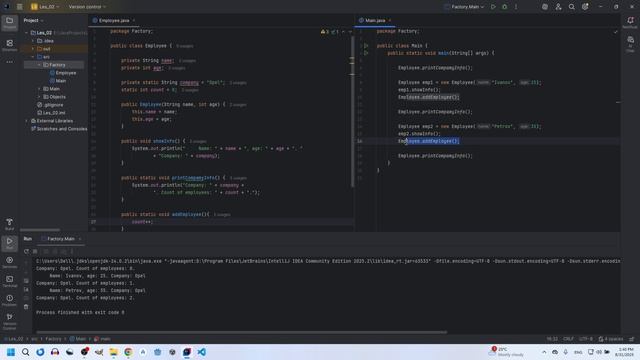This screenshot has height=360, width=640.
Task: Stop the process in Run panel
Action: [35, 251]
